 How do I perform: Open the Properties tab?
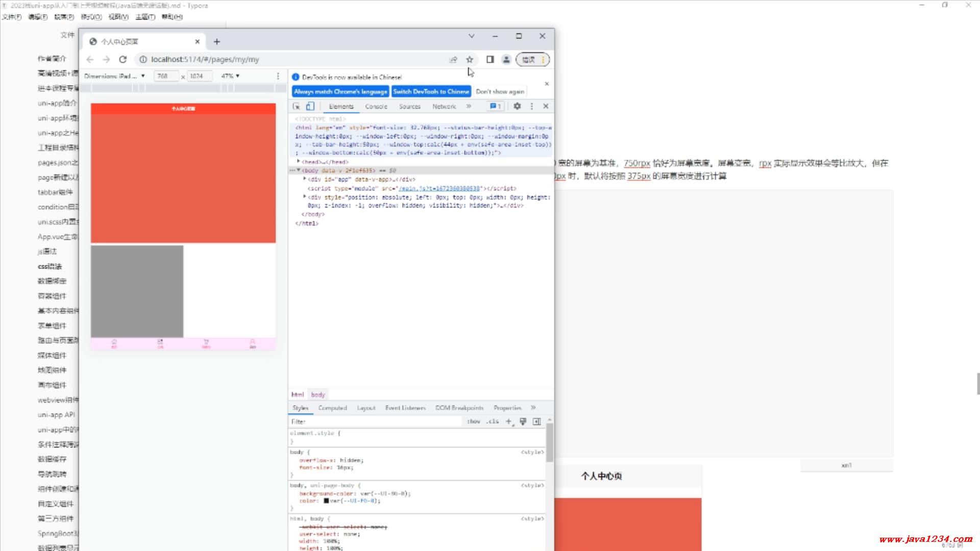point(507,408)
